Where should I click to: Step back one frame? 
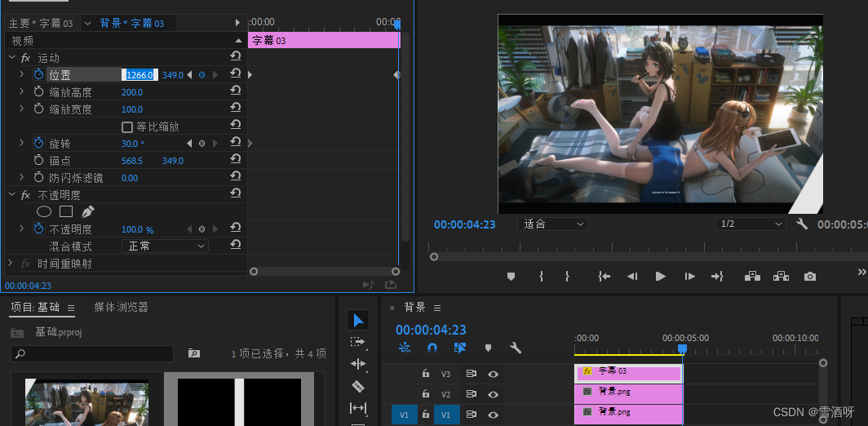[632, 276]
